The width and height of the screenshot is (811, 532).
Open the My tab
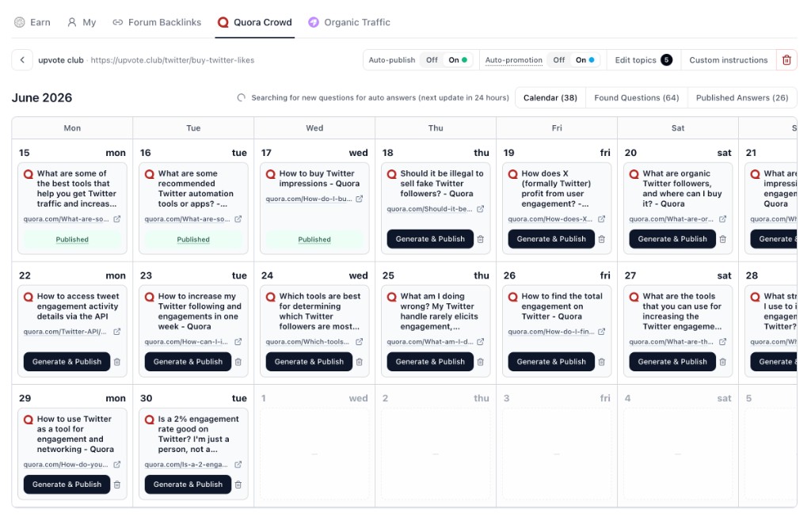[x=82, y=22]
